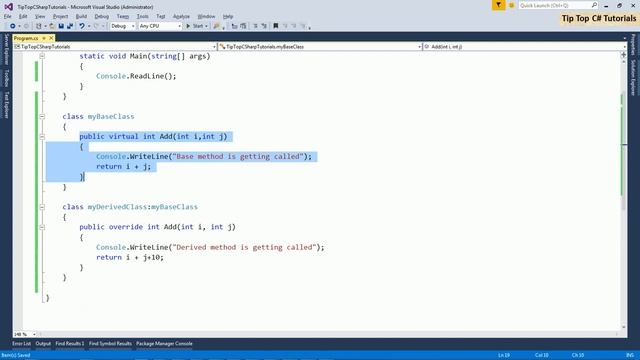The image size is (640, 360).
Task: Click the feedback smiley icon
Action: 511,5
